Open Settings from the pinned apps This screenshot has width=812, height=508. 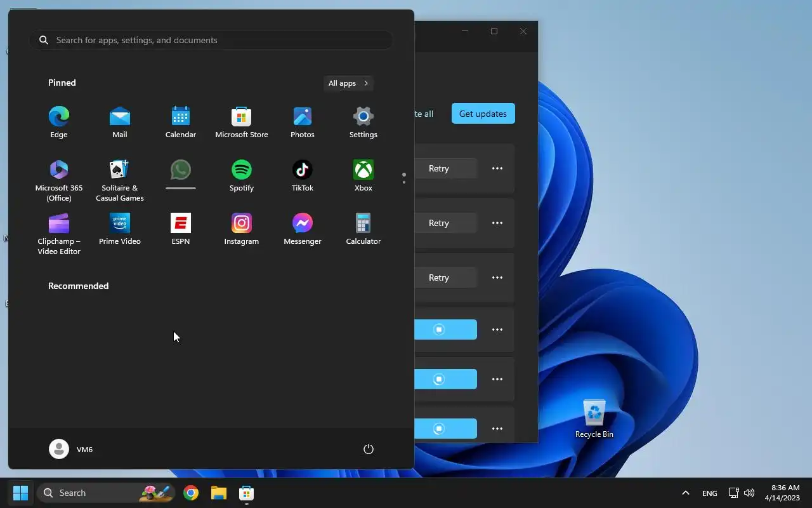363,123
